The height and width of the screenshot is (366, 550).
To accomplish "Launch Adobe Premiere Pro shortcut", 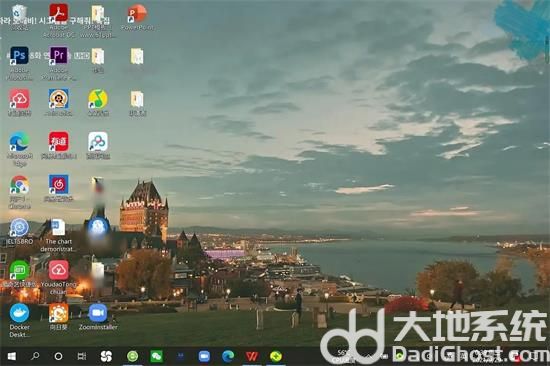I will (59, 55).
